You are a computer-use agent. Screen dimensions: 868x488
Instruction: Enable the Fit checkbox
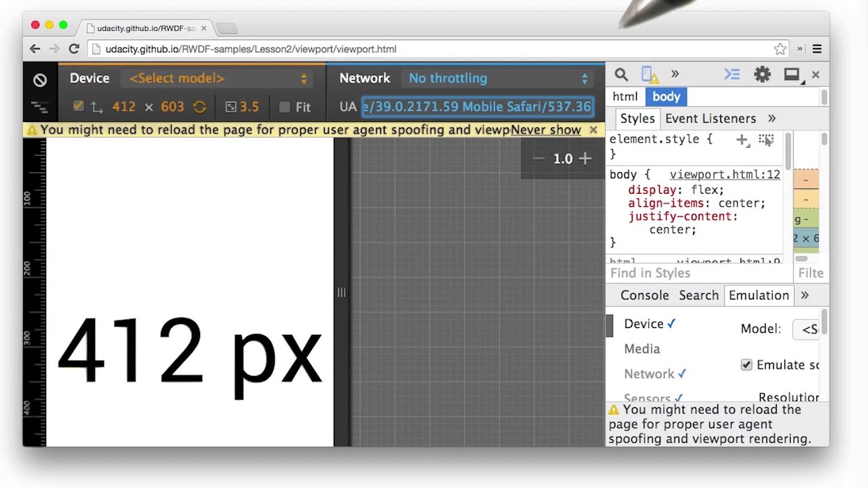coord(285,107)
